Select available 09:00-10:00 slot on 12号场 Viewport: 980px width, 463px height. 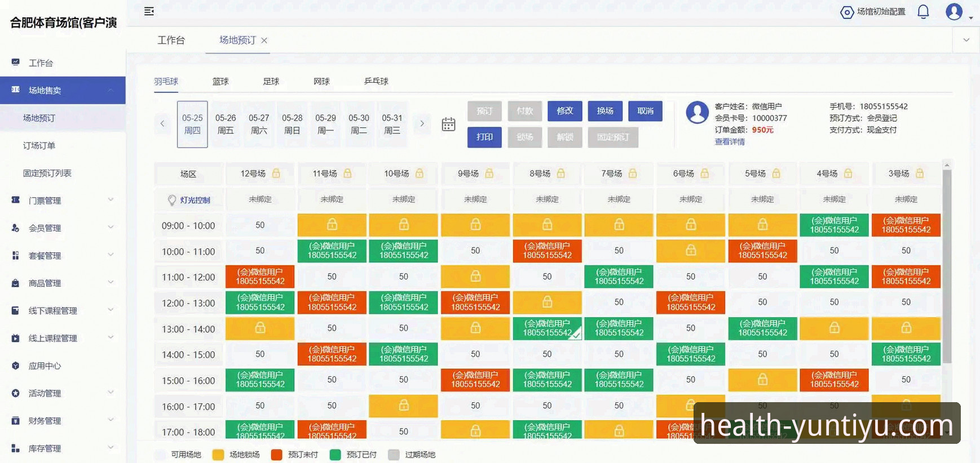(260, 225)
